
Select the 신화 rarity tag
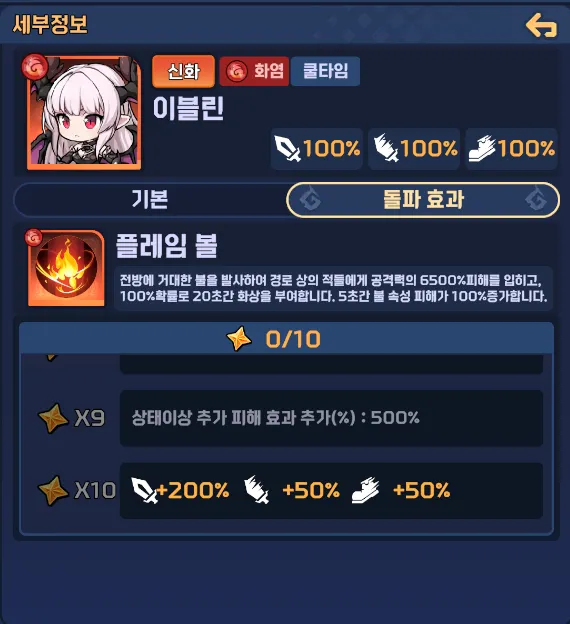pyautogui.click(x=183, y=72)
